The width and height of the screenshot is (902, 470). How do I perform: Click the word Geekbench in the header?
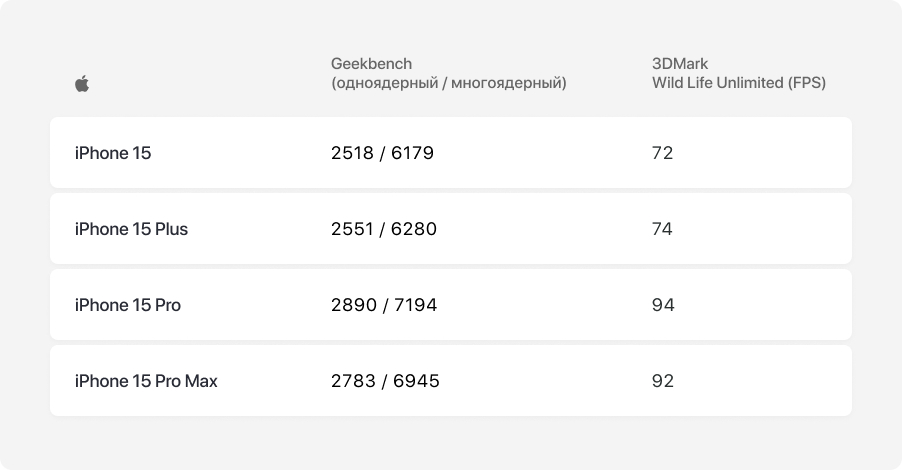[371, 63]
